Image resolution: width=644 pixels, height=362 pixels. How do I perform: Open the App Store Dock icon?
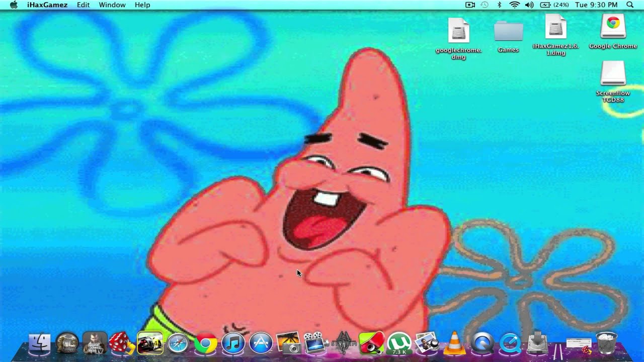[x=261, y=343]
